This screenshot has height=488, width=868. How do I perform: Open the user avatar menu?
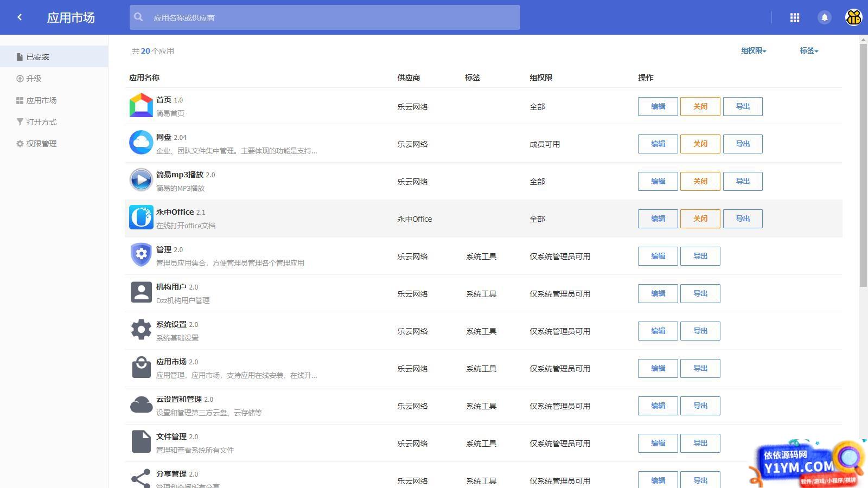coord(854,17)
